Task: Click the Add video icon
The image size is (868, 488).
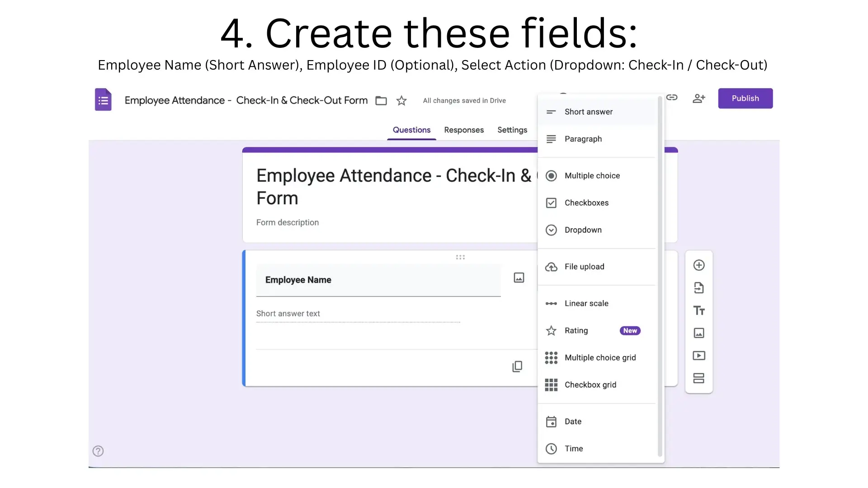Action: point(699,356)
